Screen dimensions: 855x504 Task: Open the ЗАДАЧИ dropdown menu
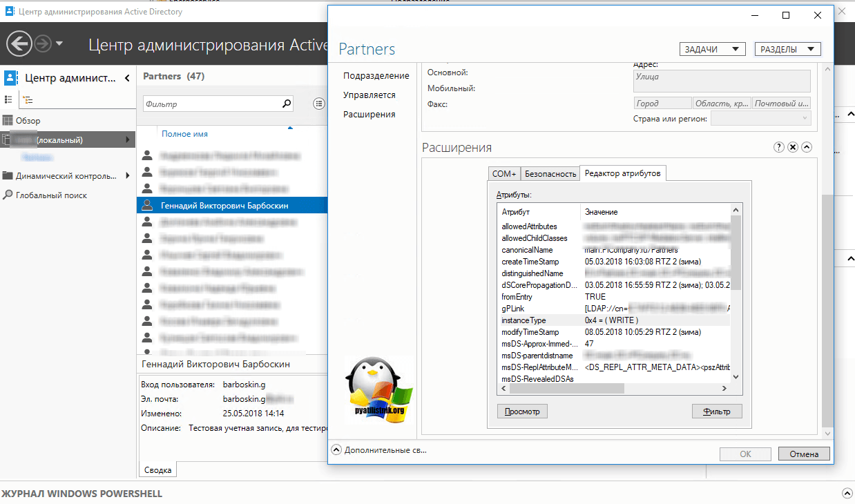coord(712,49)
